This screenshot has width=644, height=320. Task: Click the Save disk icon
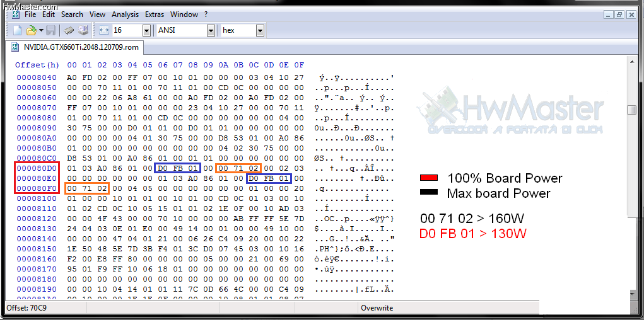tap(51, 30)
